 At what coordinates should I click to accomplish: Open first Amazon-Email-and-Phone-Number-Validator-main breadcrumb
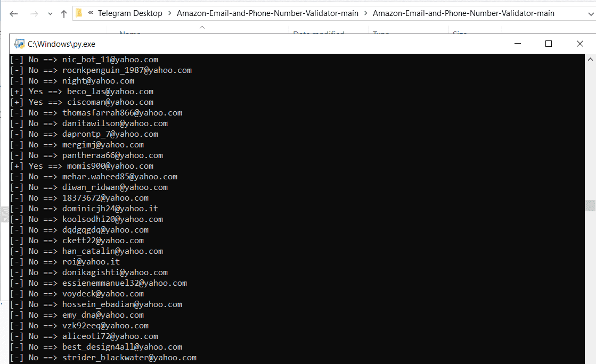pyautogui.click(x=268, y=13)
